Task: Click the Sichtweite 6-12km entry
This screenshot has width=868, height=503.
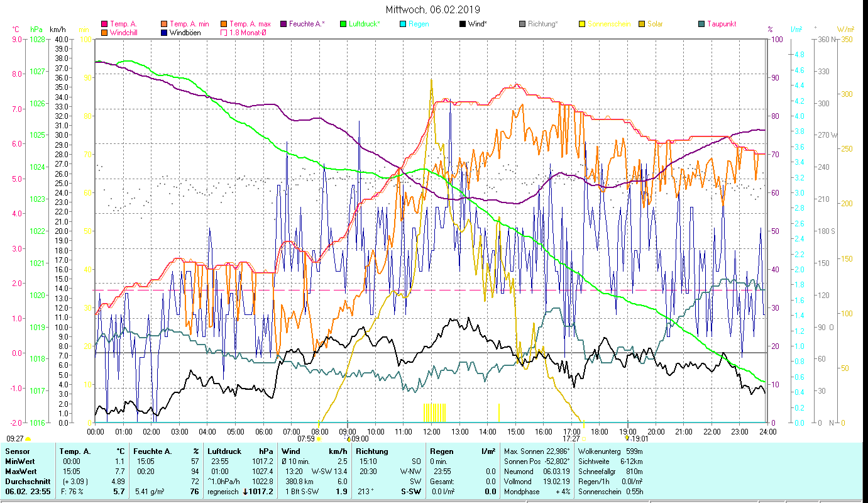Action: (x=610, y=462)
